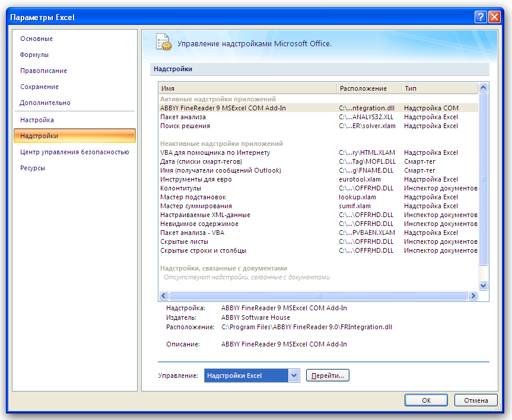Select the Колонтитулы row
The image size is (512, 420).
(x=319, y=188)
